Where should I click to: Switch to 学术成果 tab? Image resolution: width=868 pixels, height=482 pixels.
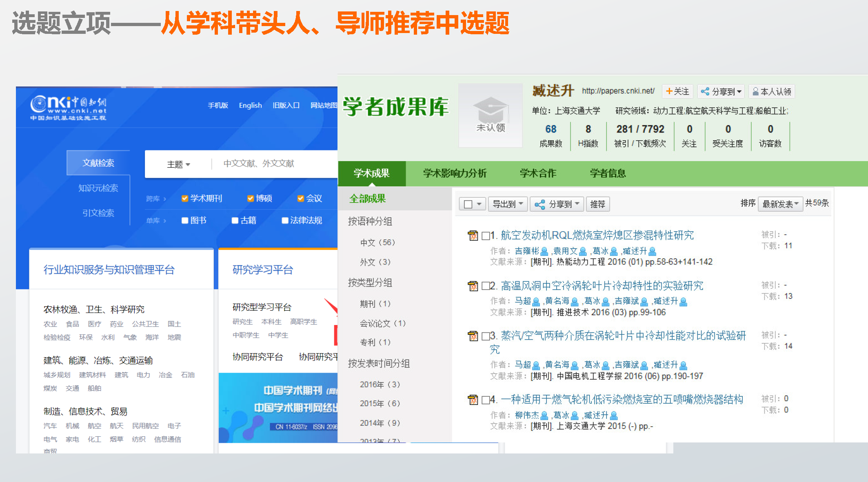pyautogui.click(x=372, y=173)
